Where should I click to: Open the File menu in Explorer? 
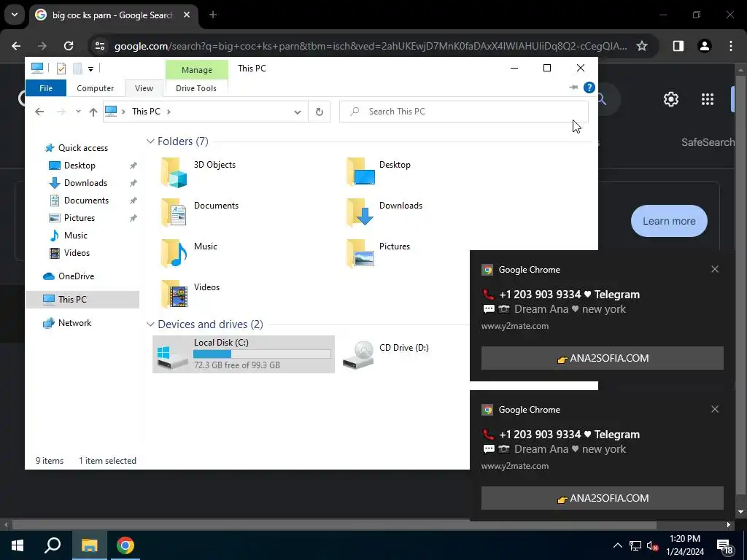click(x=46, y=88)
